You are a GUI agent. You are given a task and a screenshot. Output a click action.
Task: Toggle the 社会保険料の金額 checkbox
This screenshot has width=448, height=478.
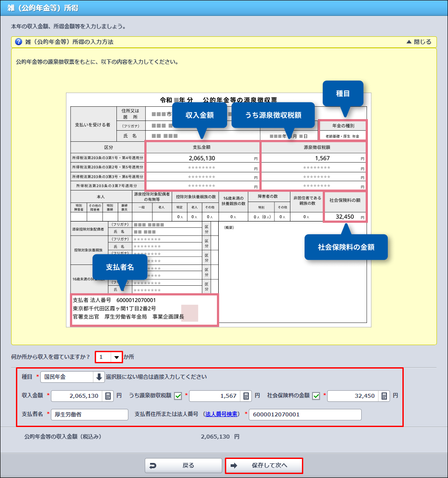click(316, 396)
